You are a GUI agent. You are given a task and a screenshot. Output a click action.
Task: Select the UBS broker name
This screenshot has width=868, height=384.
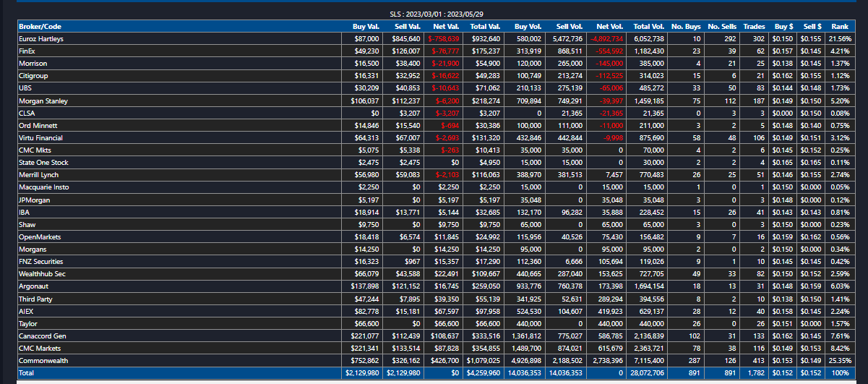pos(25,88)
